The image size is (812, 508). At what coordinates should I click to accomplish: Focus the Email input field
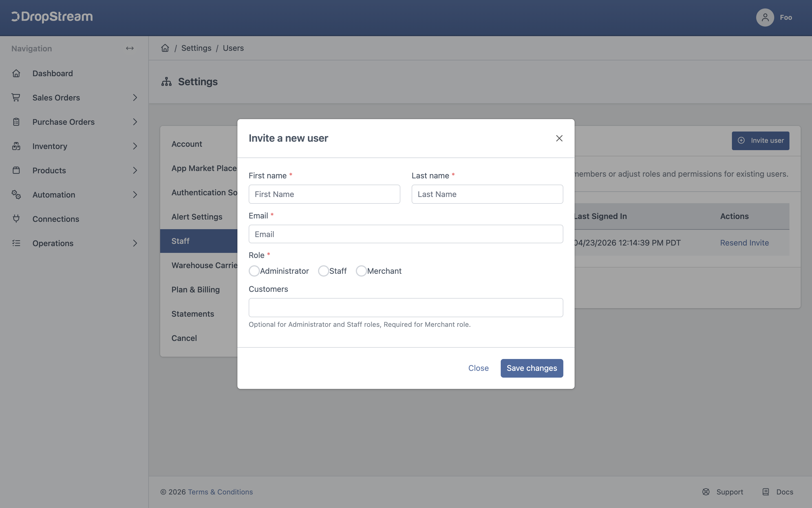click(406, 234)
